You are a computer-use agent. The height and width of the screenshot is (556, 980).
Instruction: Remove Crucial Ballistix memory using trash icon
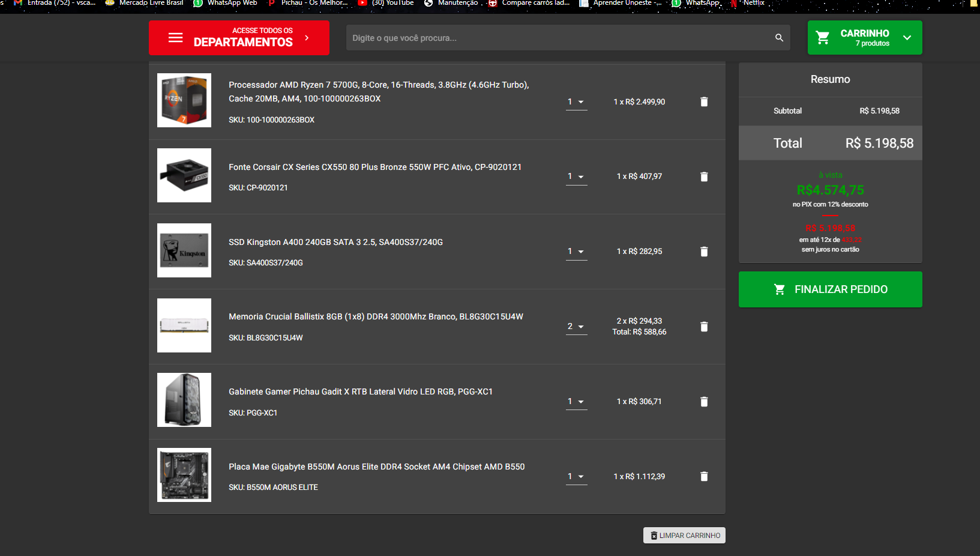point(704,327)
